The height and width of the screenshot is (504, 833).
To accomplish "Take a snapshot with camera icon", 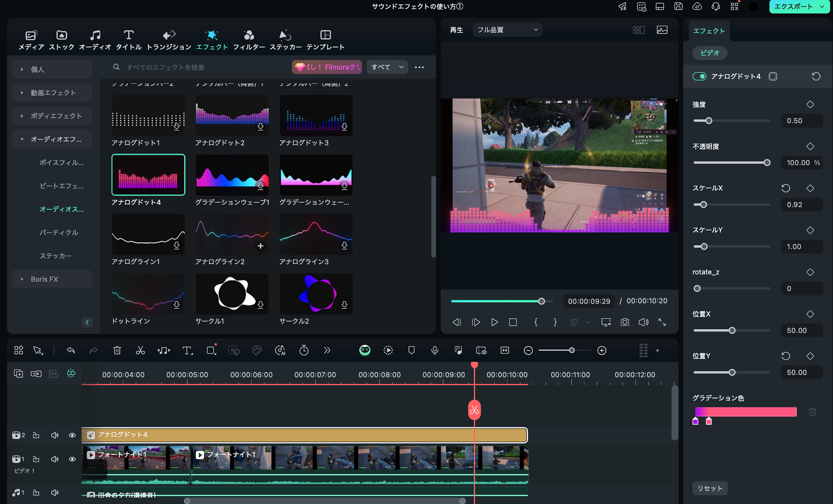I will (625, 322).
